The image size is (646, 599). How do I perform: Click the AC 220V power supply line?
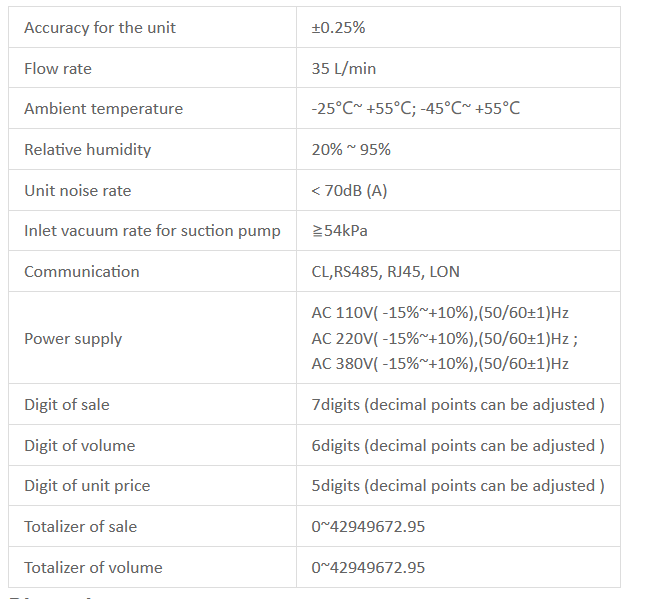[x=444, y=339]
